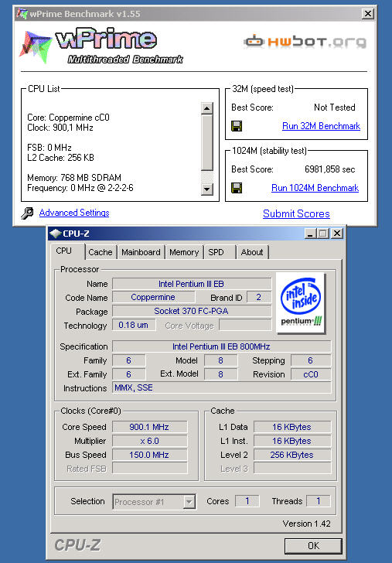This screenshot has height=563, width=392.
Task: Click the save icon in 32M speed test box
Action: click(237, 126)
